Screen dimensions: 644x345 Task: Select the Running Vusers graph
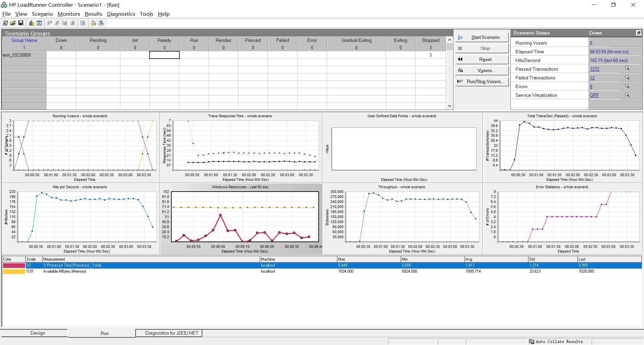click(x=80, y=147)
